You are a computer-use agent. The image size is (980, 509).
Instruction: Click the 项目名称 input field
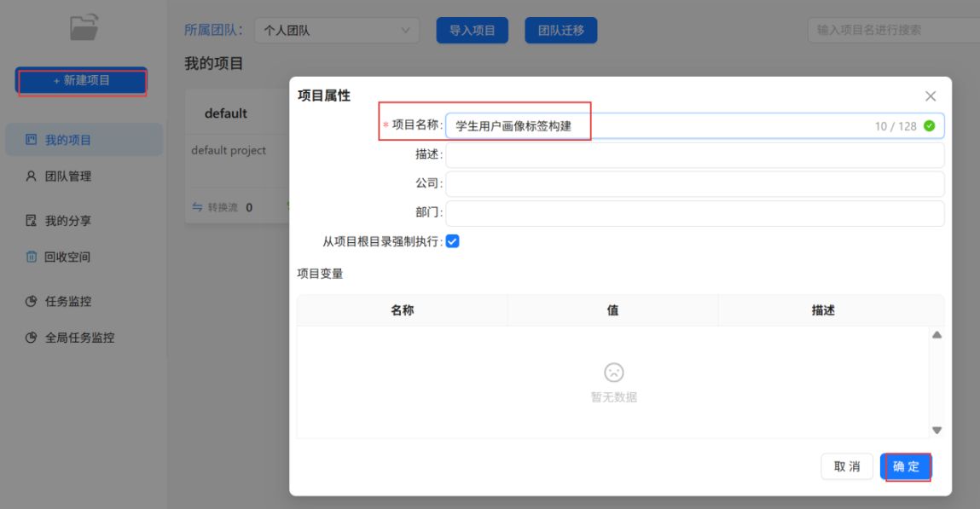point(694,126)
